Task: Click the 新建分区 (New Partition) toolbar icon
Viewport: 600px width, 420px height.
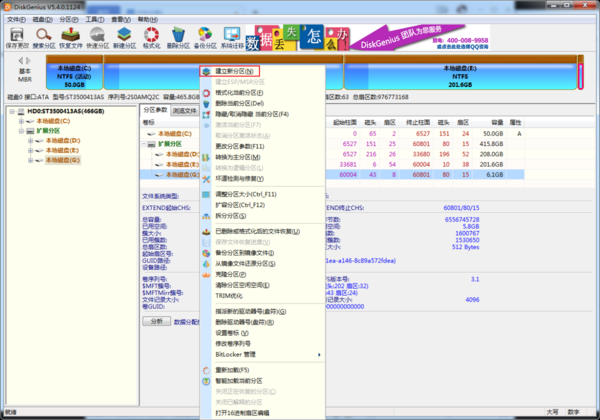Action: 125,38
